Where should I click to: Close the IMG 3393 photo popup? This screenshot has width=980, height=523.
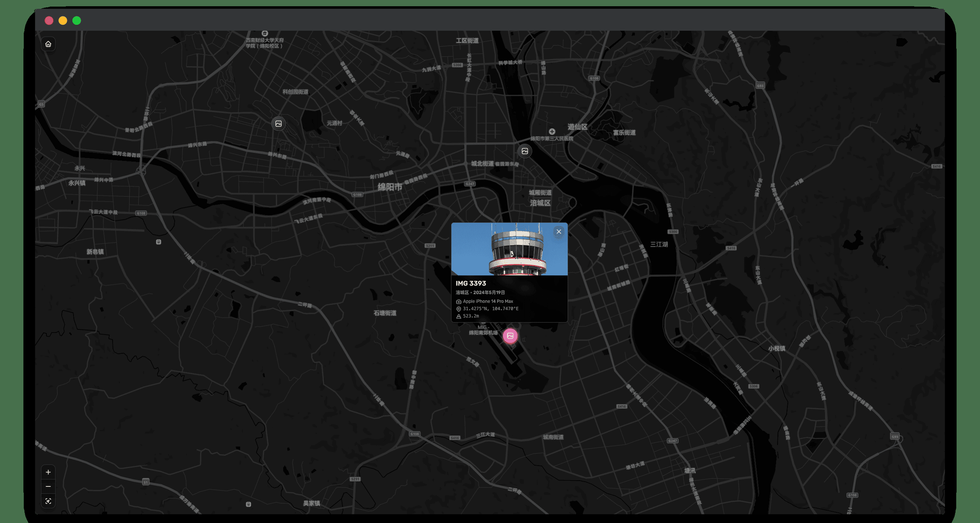tap(559, 231)
